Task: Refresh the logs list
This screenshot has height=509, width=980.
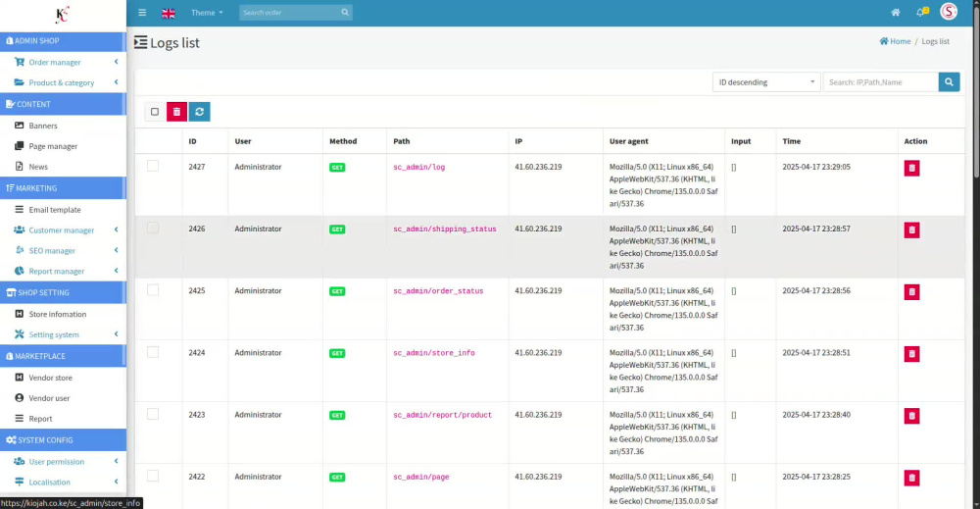Action: [199, 112]
